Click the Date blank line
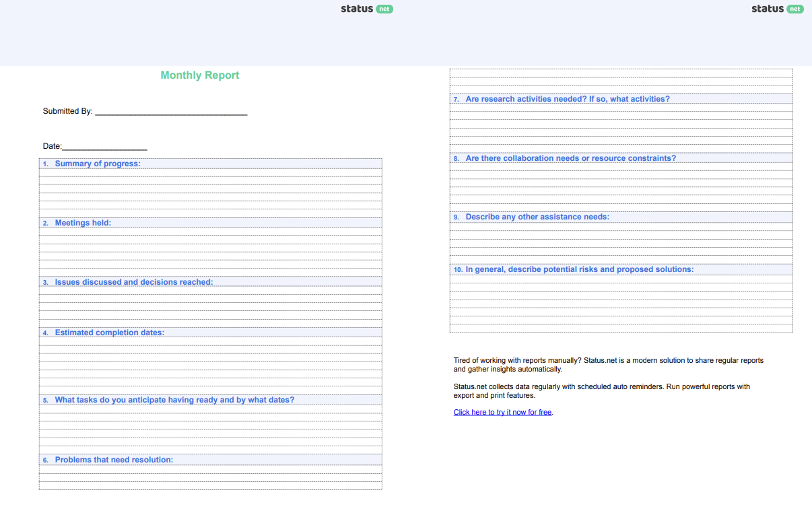 [104, 147]
